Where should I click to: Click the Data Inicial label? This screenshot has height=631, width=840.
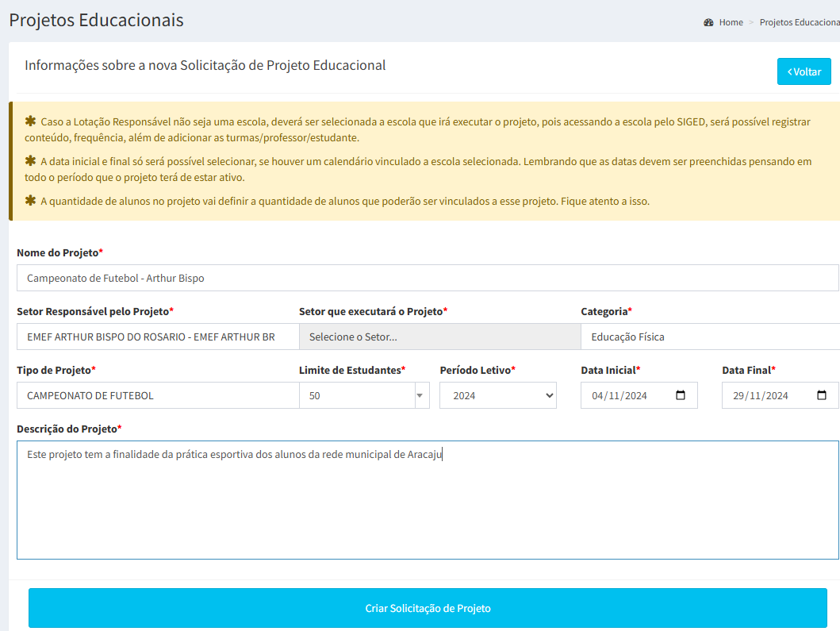610,370
